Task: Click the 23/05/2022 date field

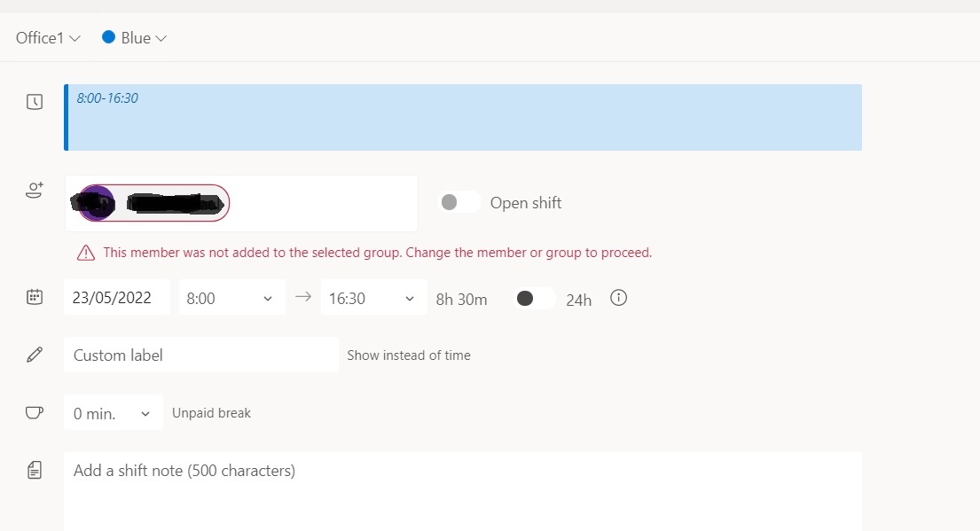Action: pyautogui.click(x=117, y=297)
